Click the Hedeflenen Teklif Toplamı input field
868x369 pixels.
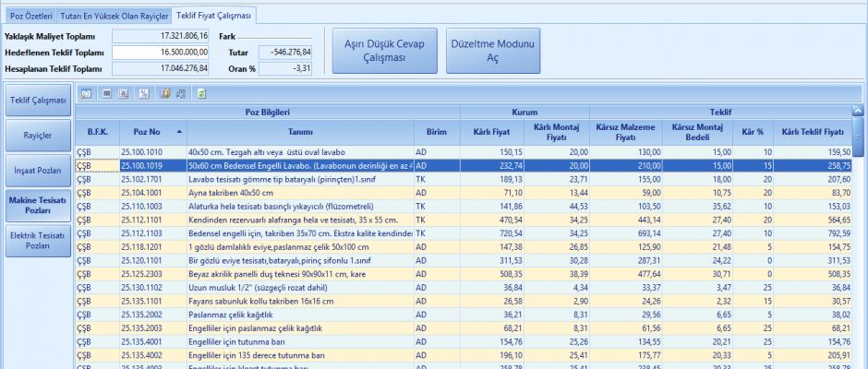[162, 52]
